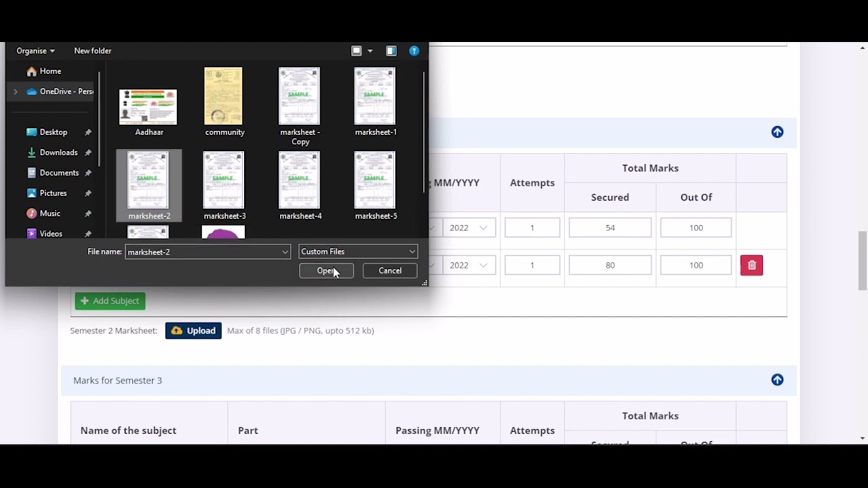Screen dimensions: 868x488
Task: Click the change view icon
Action: (357, 51)
